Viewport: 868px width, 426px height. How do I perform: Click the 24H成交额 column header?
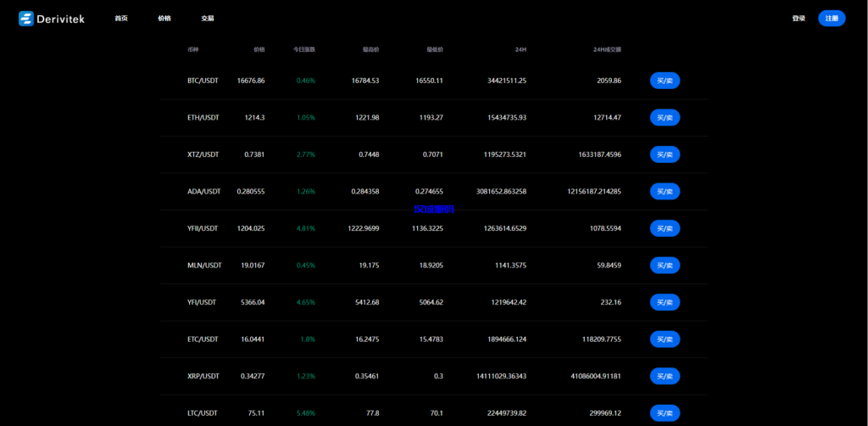coord(607,49)
